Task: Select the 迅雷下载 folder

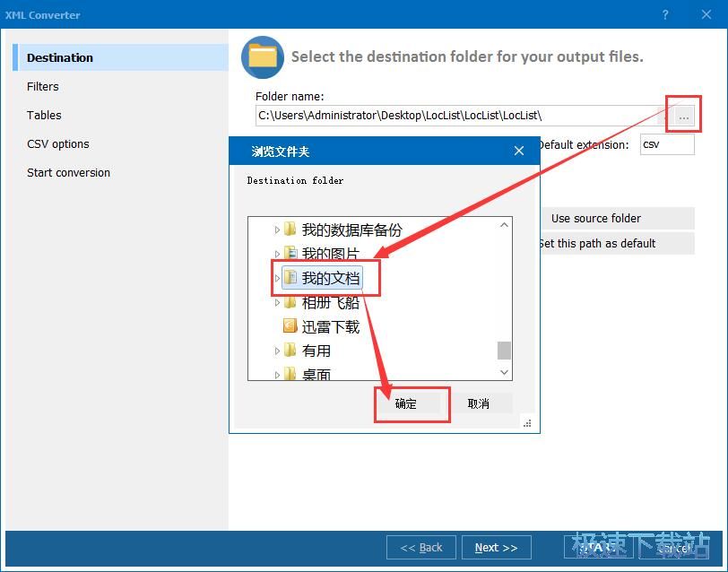Action: pyautogui.click(x=331, y=327)
